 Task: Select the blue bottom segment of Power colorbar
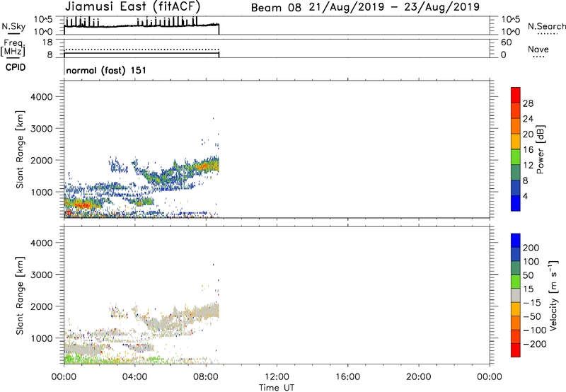click(516, 203)
